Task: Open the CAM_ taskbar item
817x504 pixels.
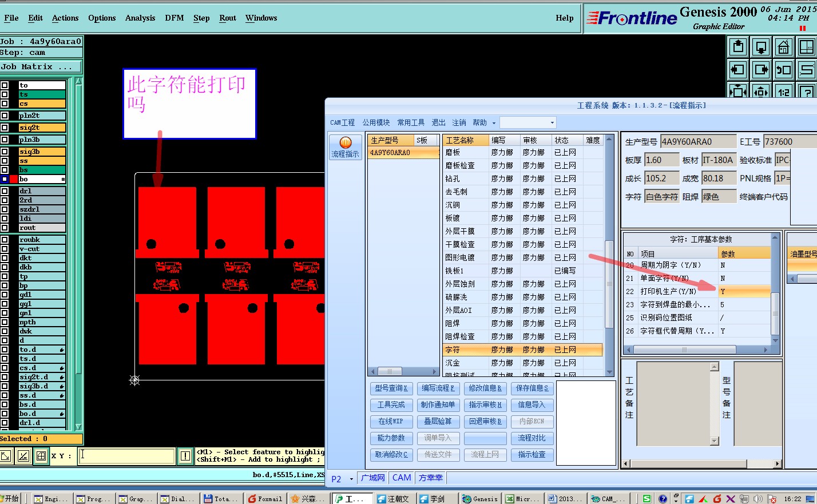Action: [x=609, y=499]
